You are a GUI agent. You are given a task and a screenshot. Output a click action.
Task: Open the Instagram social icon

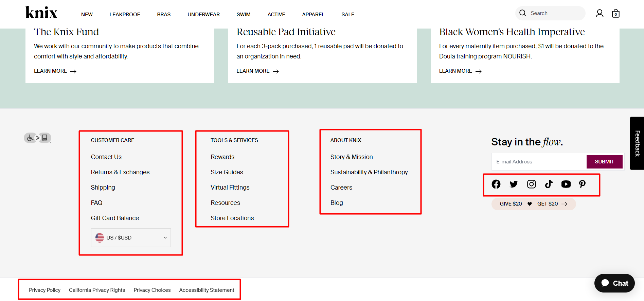pyautogui.click(x=531, y=184)
